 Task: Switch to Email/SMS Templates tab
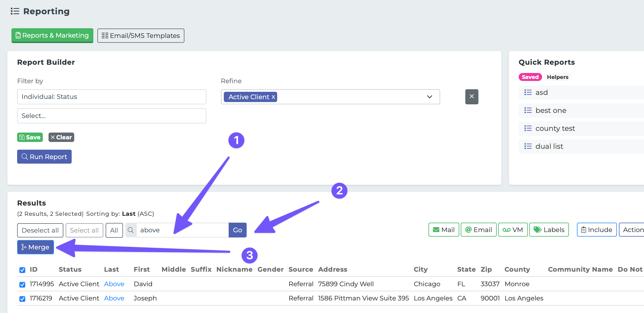141,36
